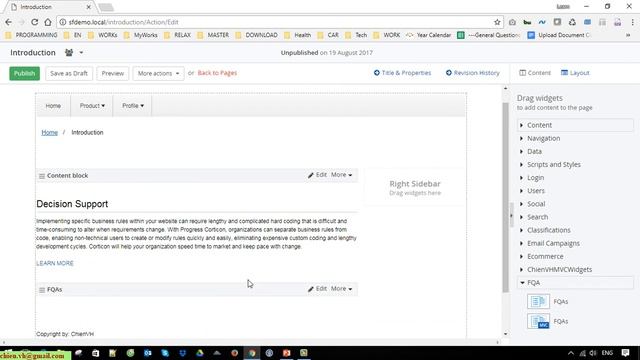Switch to the Content tab
The height and width of the screenshot is (360, 640).
coord(535,73)
